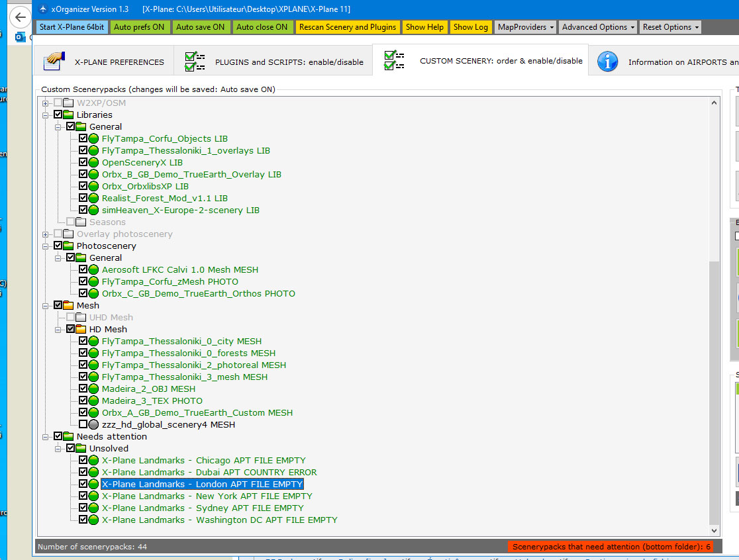Select Orbx_A_GB_Demo_TrueEarth_Custom MESH row
The width and height of the screenshot is (739, 560).
click(x=197, y=412)
